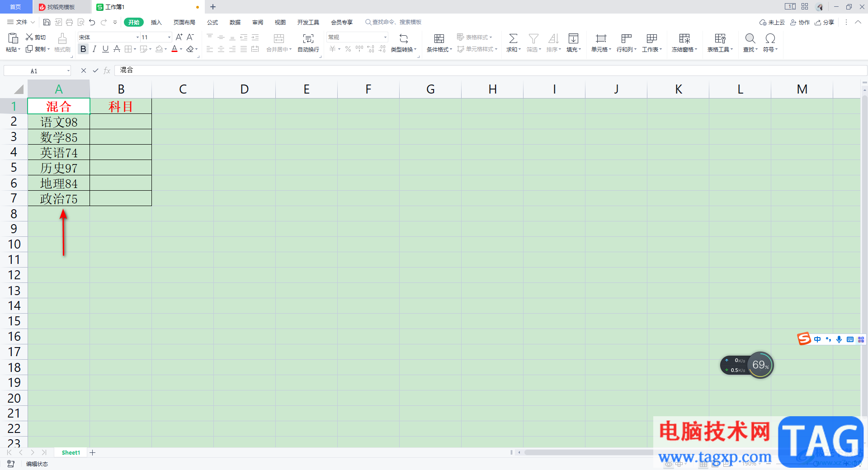Image resolution: width=868 pixels, height=470 pixels.
Task: Open number format dropdown (常规)
Action: coord(385,37)
